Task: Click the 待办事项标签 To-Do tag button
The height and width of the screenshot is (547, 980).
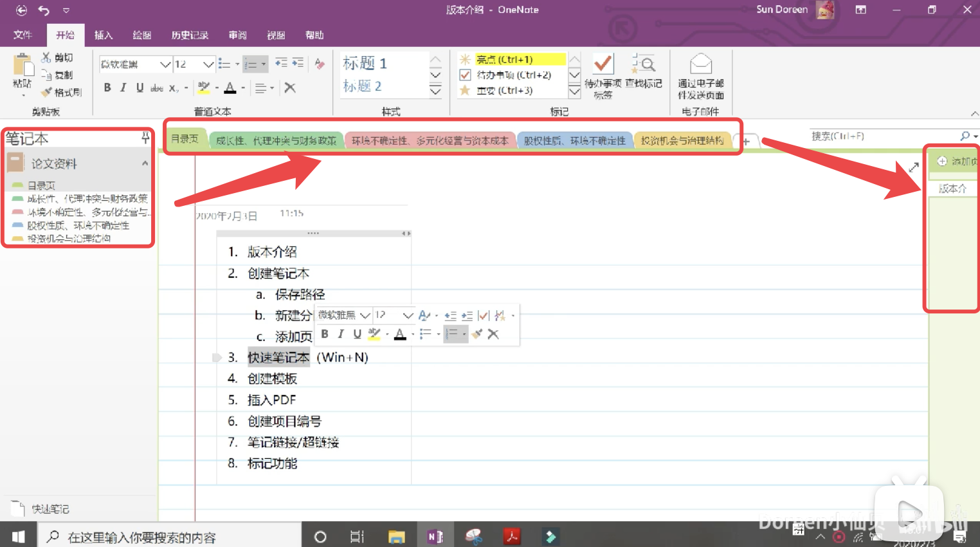Action: [603, 76]
